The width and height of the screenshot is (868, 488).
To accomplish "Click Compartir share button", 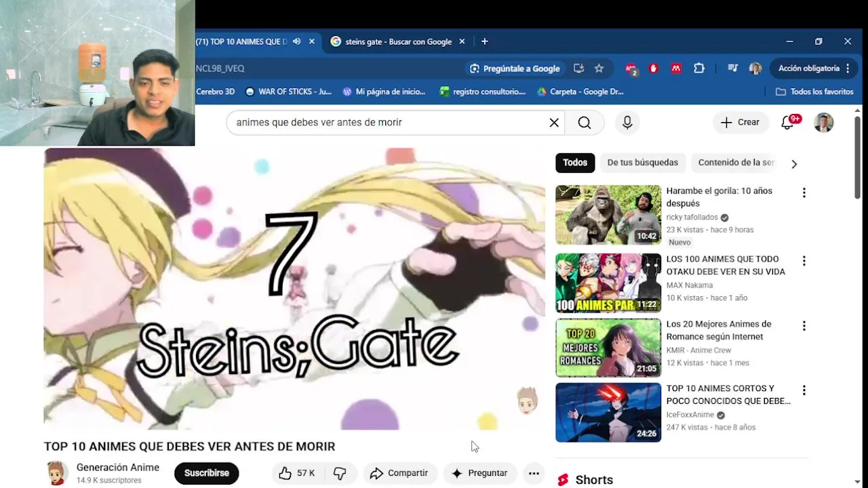I will click(399, 473).
